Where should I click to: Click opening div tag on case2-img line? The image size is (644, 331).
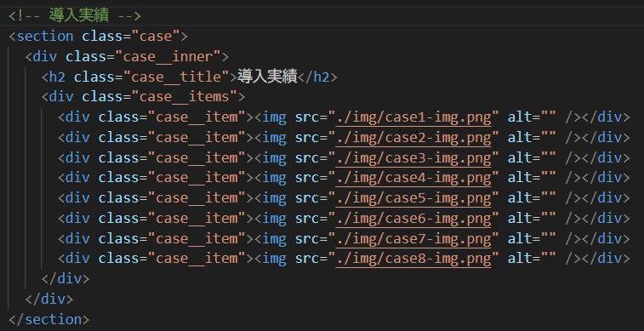74,138
